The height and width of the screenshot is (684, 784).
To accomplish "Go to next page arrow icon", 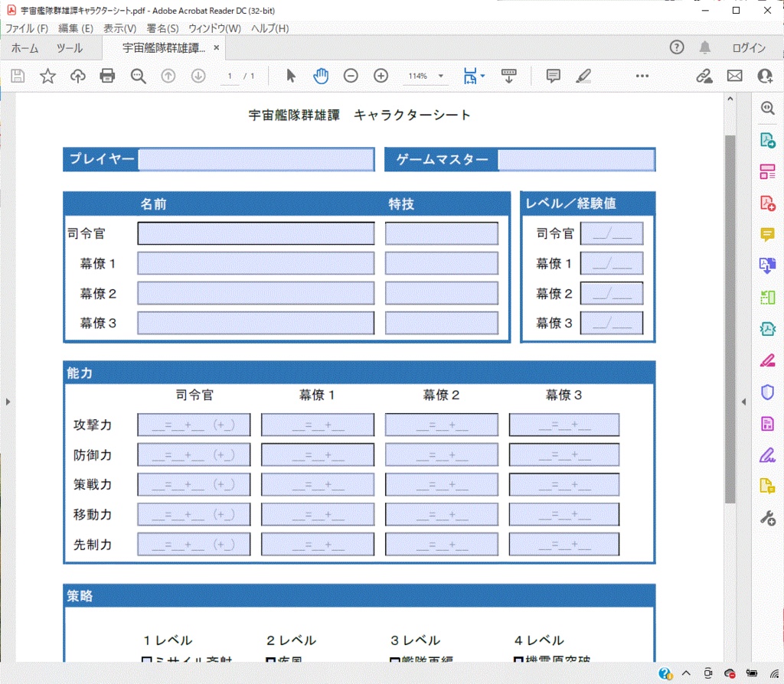I will 198,76.
